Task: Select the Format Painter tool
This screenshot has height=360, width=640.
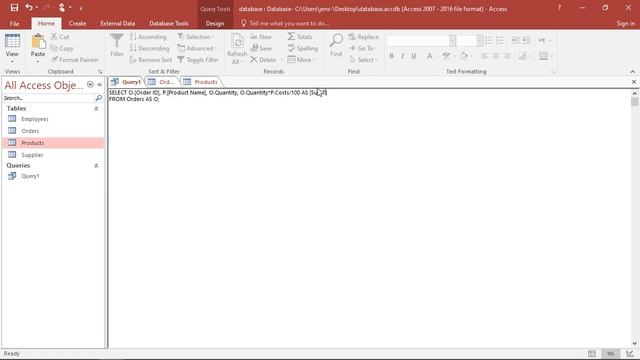Action: tap(75, 60)
